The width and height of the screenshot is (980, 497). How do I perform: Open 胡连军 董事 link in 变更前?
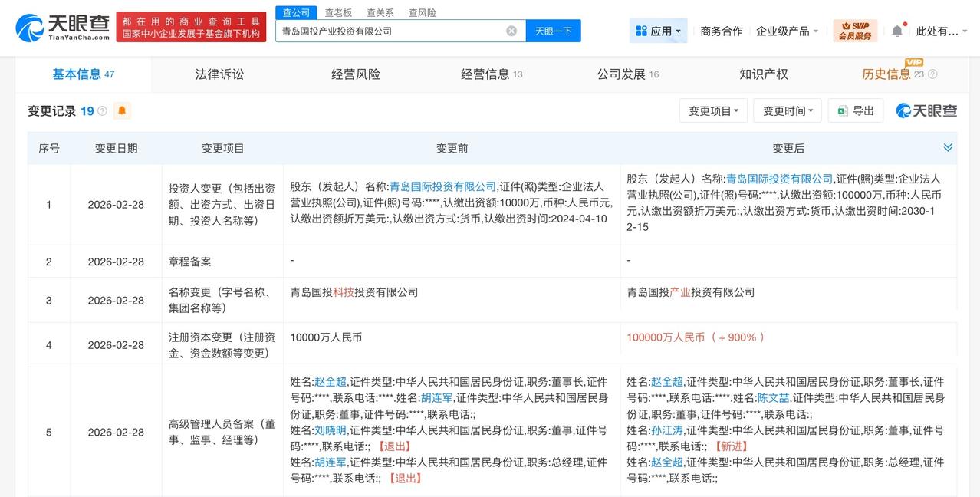(x=437, y=398)
